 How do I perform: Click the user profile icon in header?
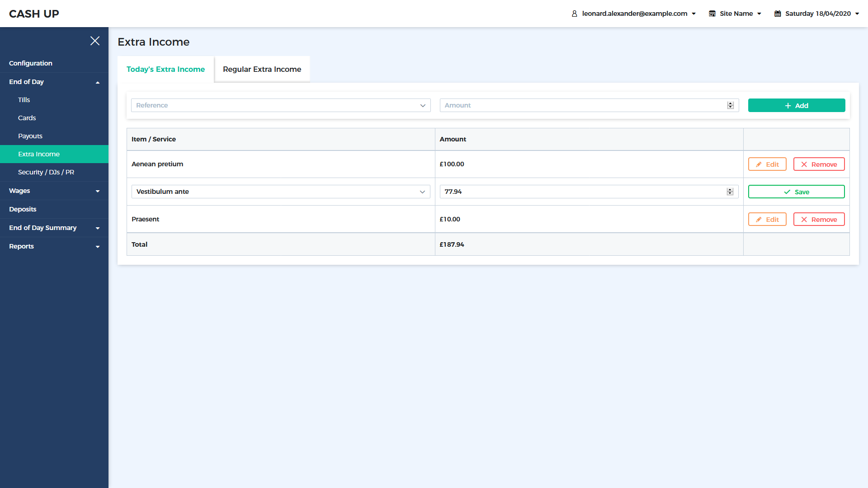coord(575,14)
